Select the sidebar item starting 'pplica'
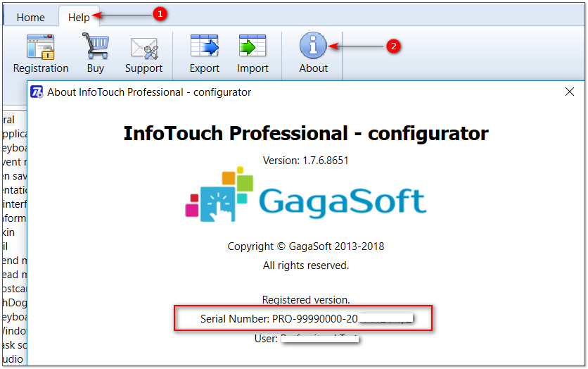Image resolution: width=588 pixels, height=369 pixels. point(14,134)
